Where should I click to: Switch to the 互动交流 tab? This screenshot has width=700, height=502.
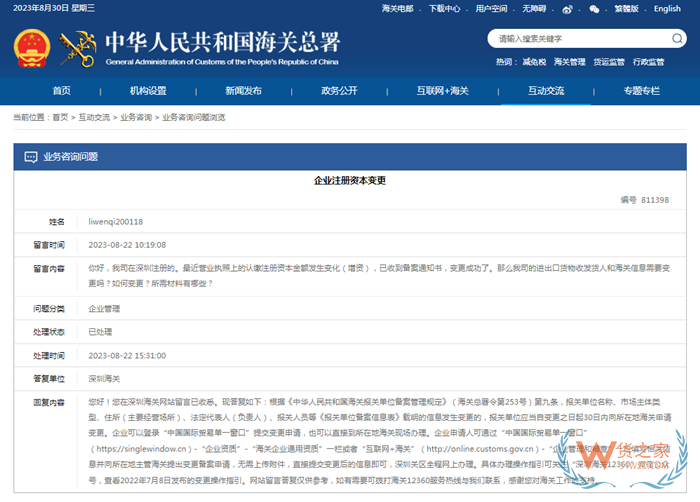point(546,91)
